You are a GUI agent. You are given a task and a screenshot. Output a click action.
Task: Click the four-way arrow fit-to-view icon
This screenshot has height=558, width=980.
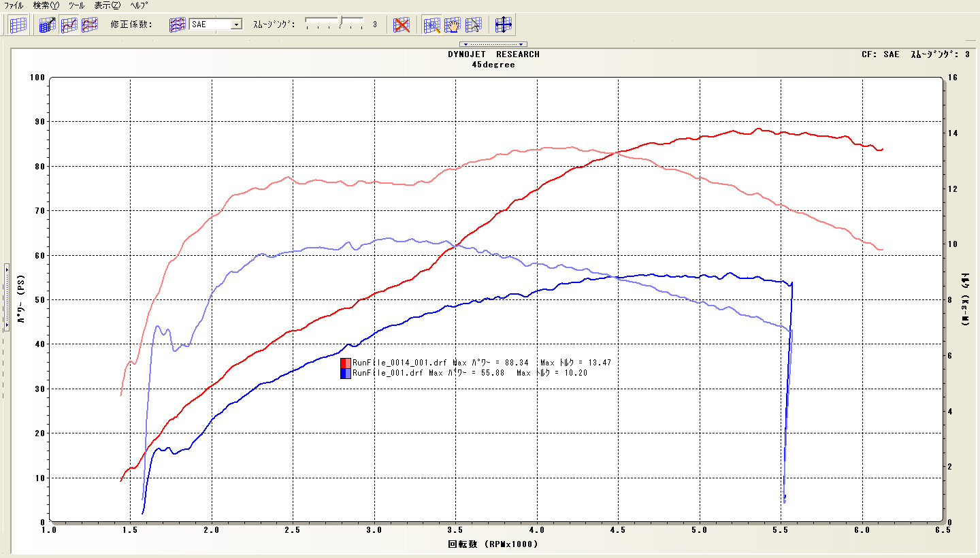[x=504, y=25]
